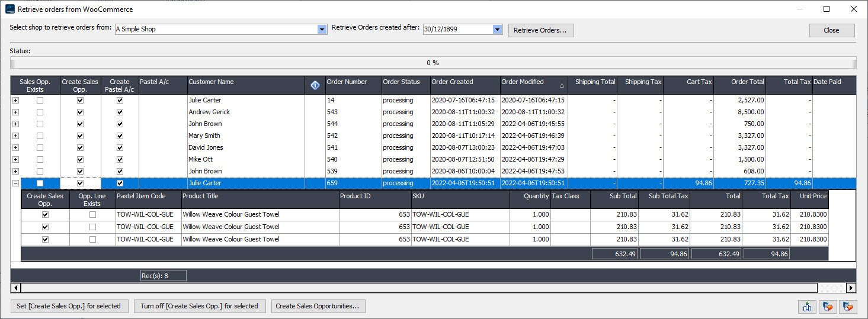Click the horizontal scrollbar track
The image size is (868, 319).
[415, 288]
